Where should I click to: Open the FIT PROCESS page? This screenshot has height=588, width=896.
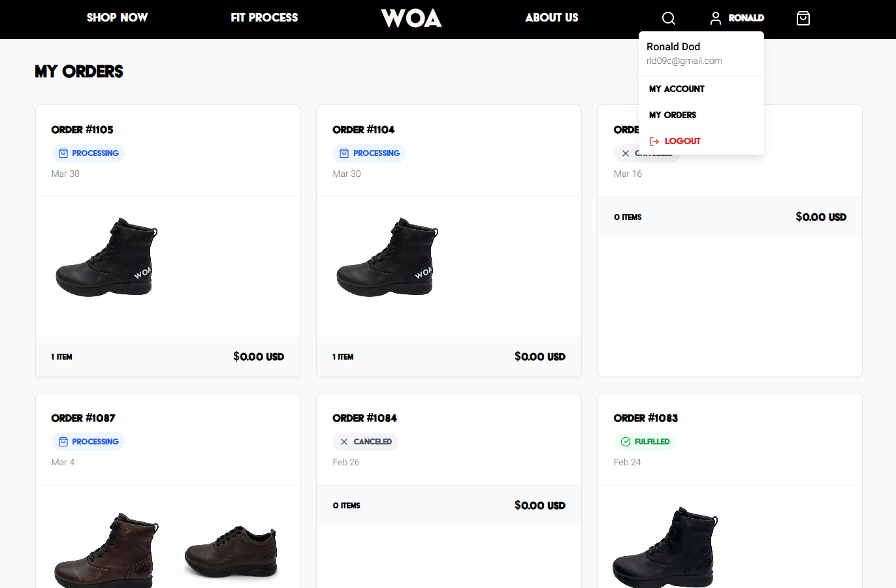[264, 18]
